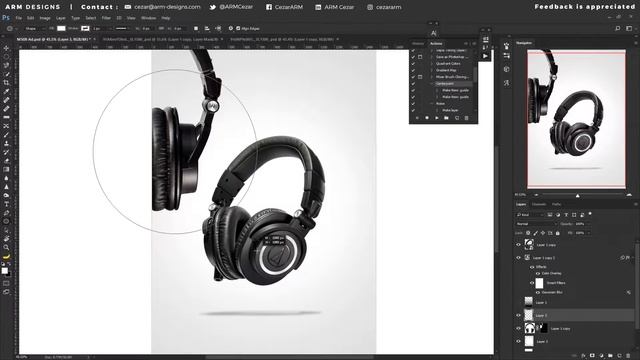Select the Lasso tool
This screenshot has height=360, width=640.
point(6,66)
